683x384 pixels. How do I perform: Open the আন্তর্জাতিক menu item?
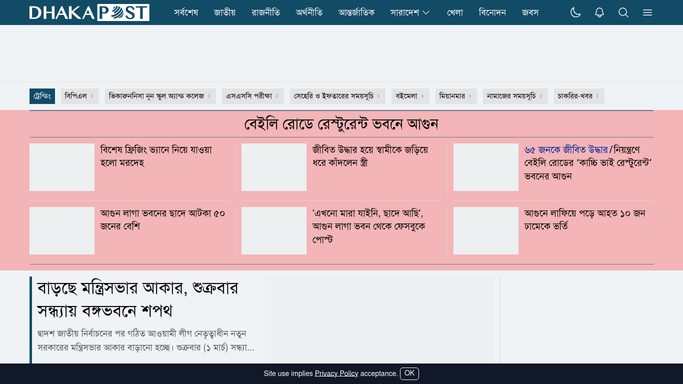click(x=356, y=13)
